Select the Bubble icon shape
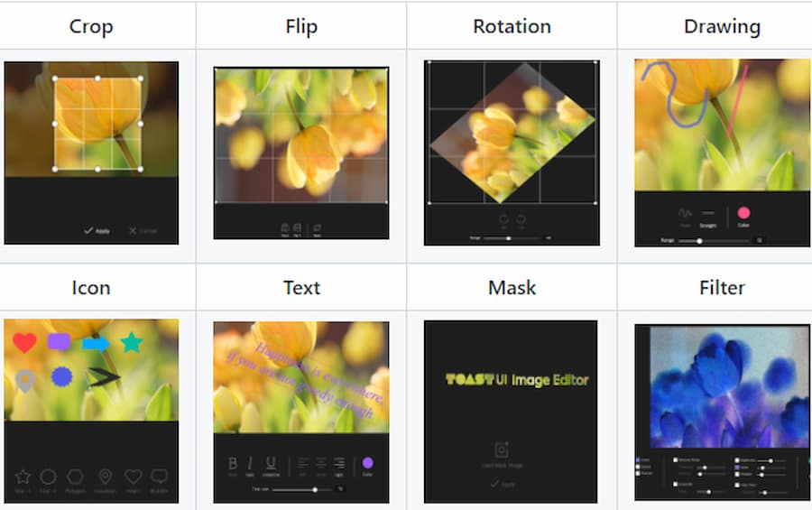The width and height of the screenshot is (812, 510). click(x=160, y=477)
